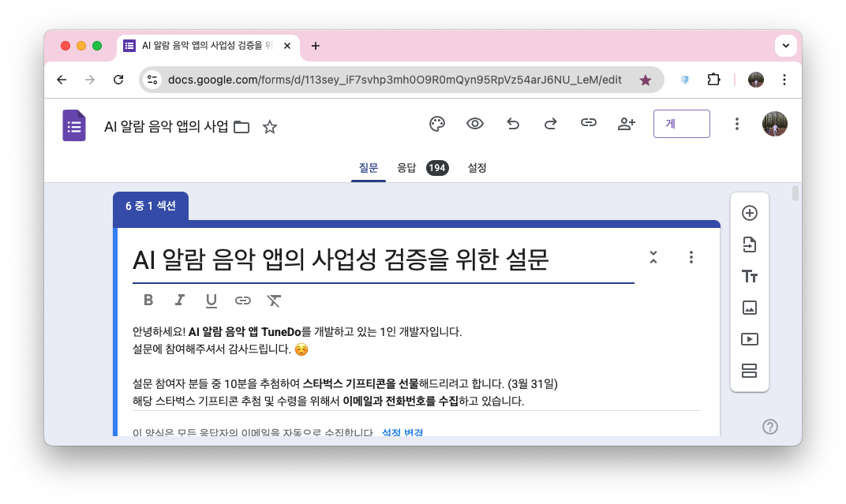The width and height of the screenshot is (846, 504).
Task: Copy the responder link from header
Action: point(588,123)
